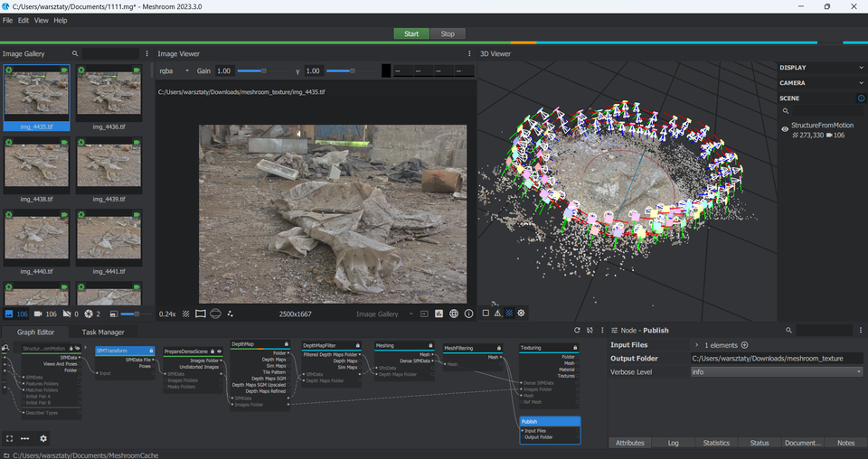Click the blue info icon next to SCENE
Viewport: 868px width, 459px height.
point(861,98)
